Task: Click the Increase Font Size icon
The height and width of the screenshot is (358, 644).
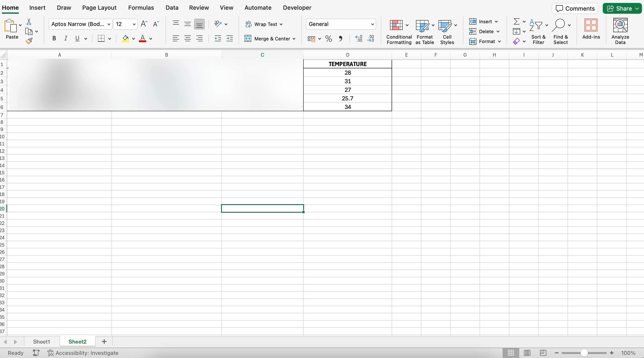Action: pos(144,24)
